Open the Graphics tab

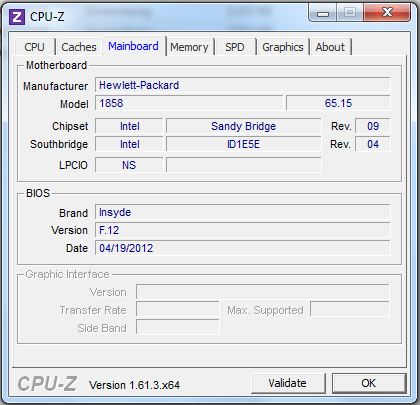[283, 47]
